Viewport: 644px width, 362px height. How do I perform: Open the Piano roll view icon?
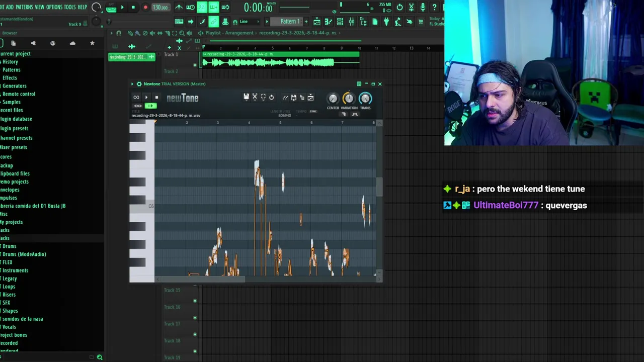coord(328,21)
